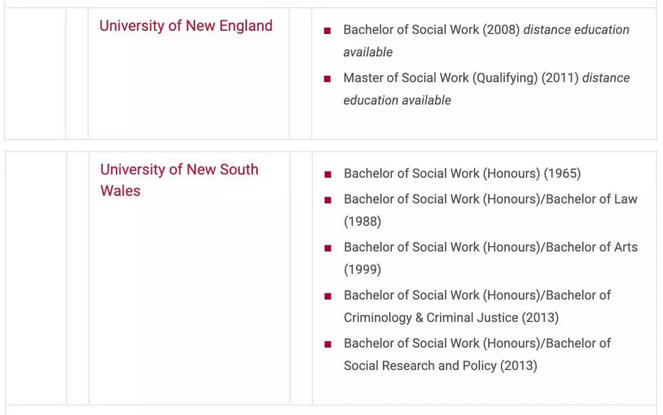The height and width of the screenshot is (415, 663).
Task: Click the bullet beside the Bachelor of Law entry
Action: point(327,201)
